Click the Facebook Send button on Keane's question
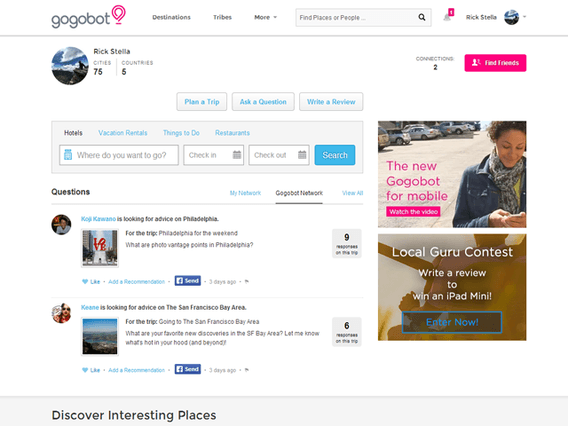The image size is (568, 426). (188, 369)
